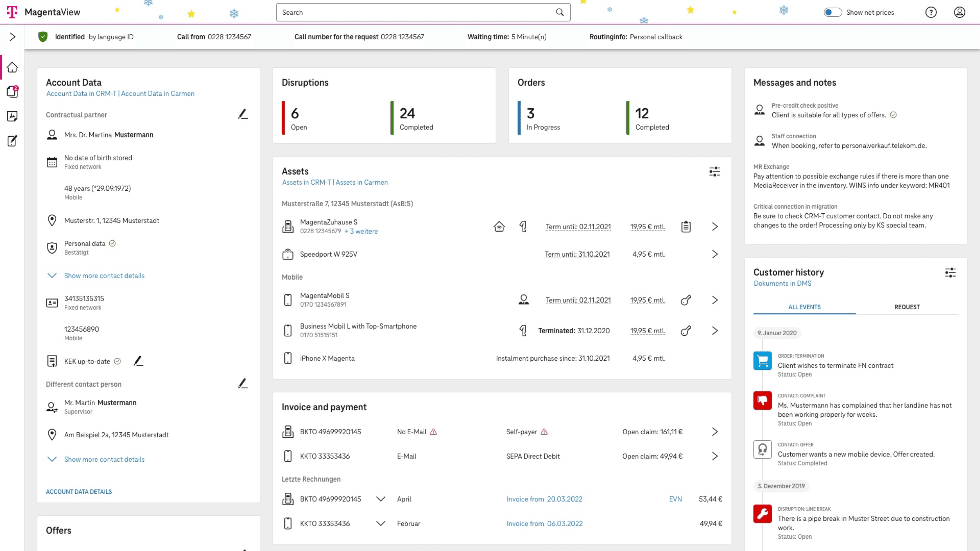This screenshot has height=551, width=980.
Task: Expand the collapsed left sidebar arrow
Action: click(x=12, y=37)
